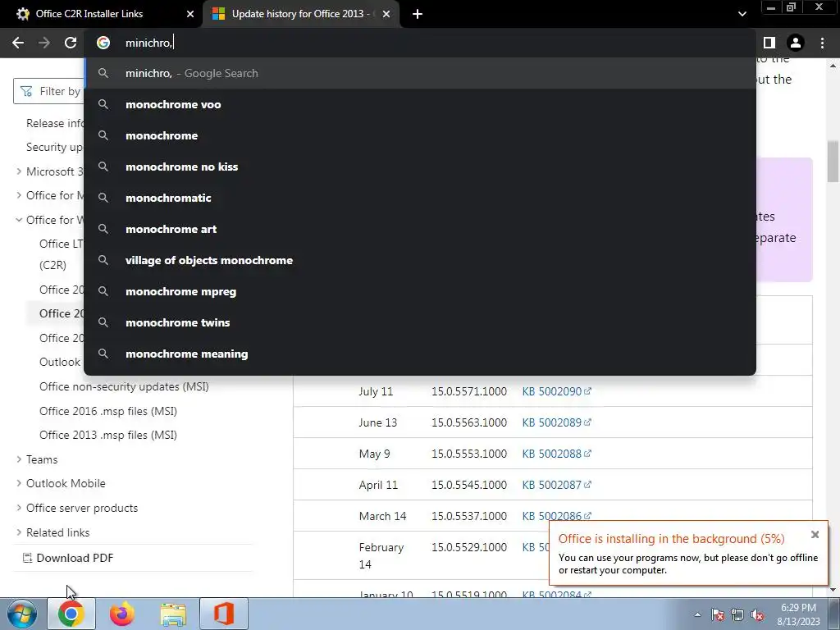Viewport: 840px width, 630px height.
Task: Click the Office taskbar icon
Action: 224,614
